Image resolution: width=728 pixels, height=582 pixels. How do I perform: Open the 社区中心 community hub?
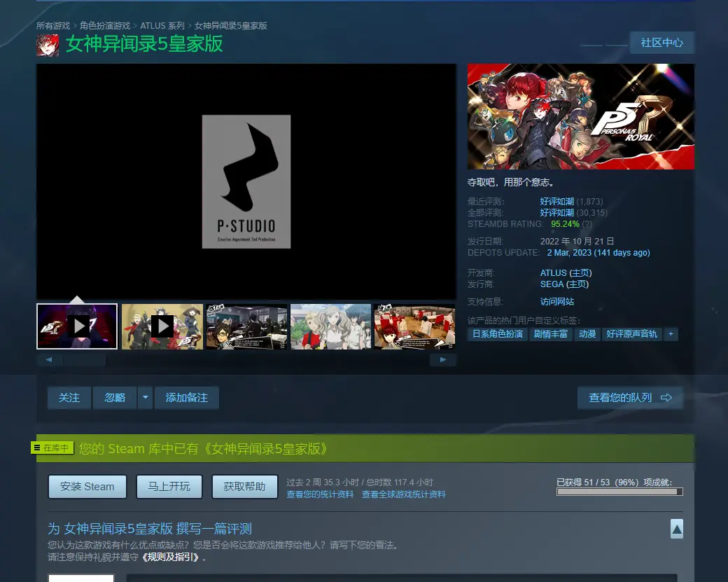(x=661, y=43)
